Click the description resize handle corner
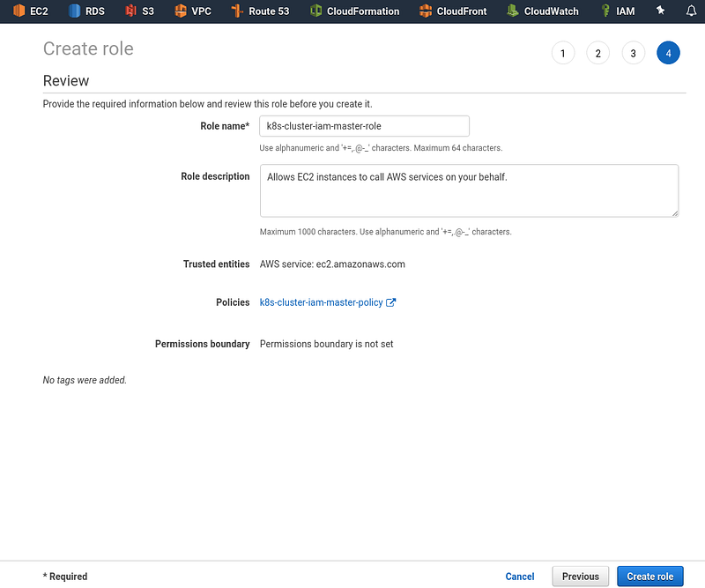The height and width of the screenshot is (588, 705). (x=675, y=213)
